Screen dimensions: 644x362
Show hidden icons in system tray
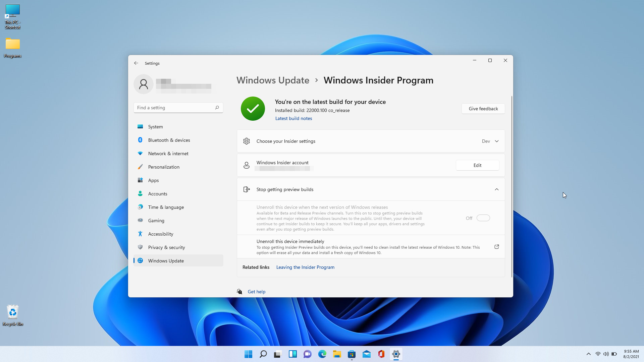coord(588,354)
